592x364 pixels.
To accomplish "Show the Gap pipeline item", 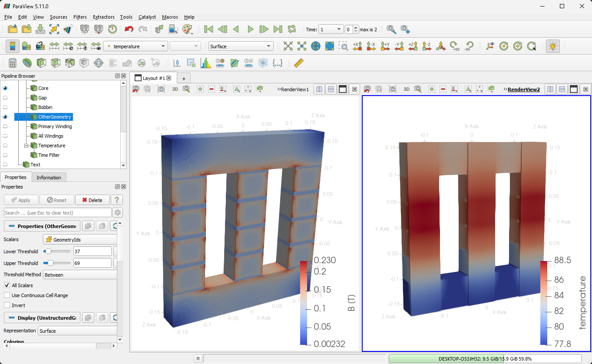I will pos(6,98).
